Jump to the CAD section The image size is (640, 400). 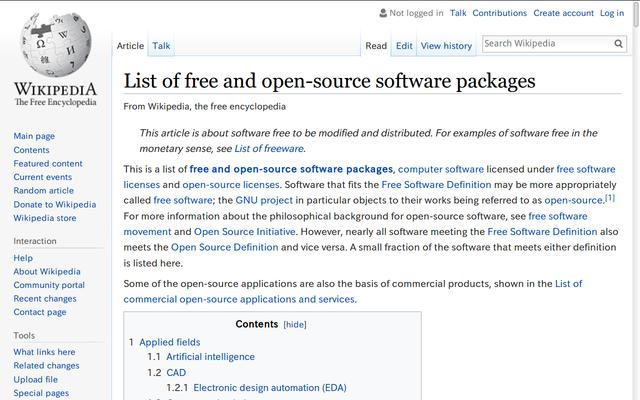pos(176,373)
